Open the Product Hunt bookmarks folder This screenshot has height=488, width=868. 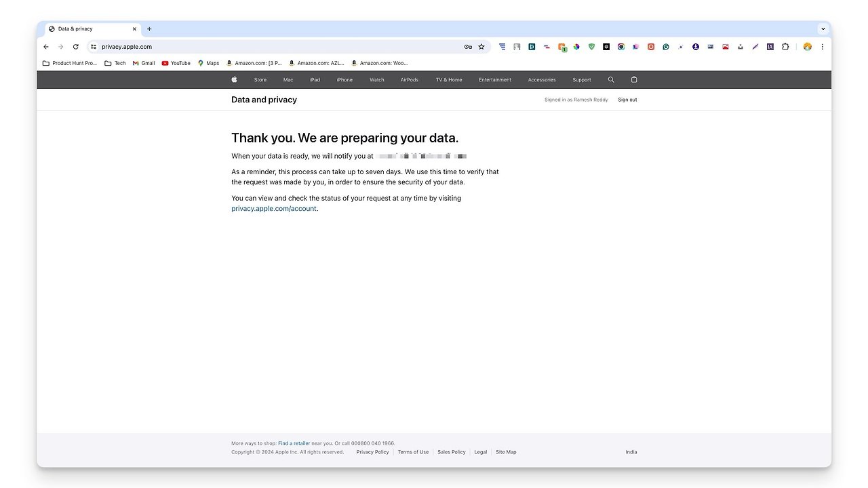coord(70,63)
